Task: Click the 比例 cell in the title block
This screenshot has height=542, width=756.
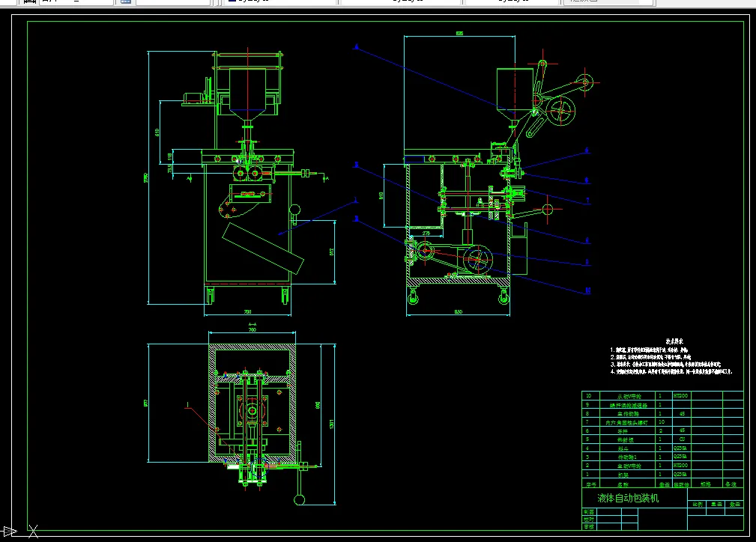Action: [x=697, y=504]
